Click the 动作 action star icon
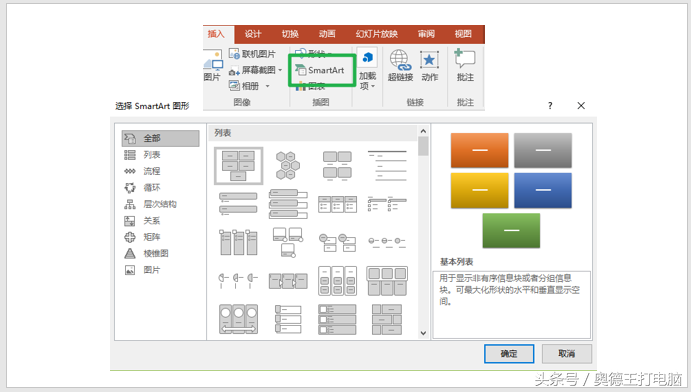The height and width of the screenshot is (392, 691). coord(429,66)
